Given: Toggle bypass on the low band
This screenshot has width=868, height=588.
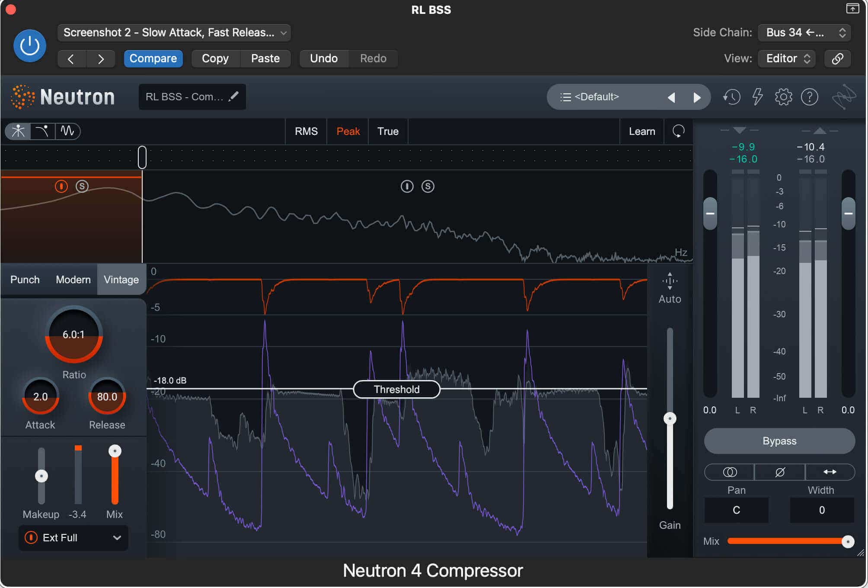Looking at the screenshot, I should pyautogui.click(x=61, y=186).
